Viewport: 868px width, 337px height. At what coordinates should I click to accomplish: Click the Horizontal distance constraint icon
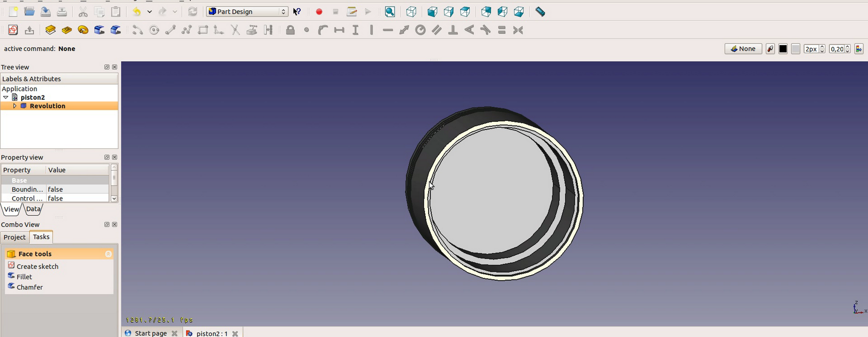pyautogui.click(x=339, y=30)
